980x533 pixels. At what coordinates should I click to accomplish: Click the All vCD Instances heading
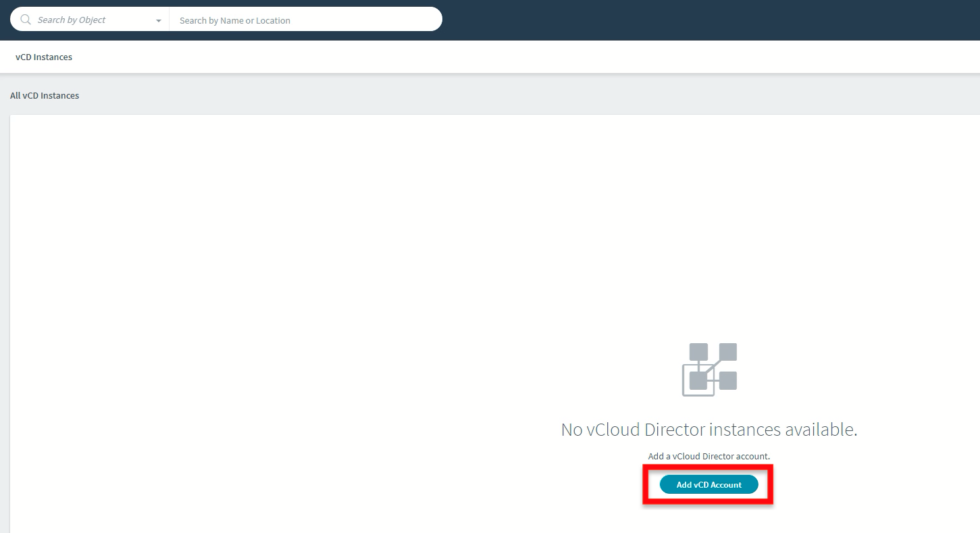coord(45,96)
